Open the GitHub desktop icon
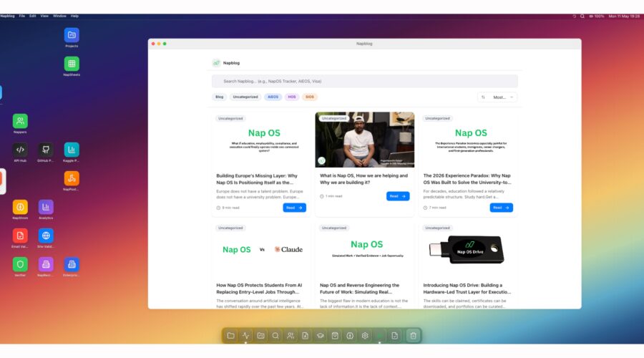The width and height of the screenshot is (644, 358). [x=46, y=150]
